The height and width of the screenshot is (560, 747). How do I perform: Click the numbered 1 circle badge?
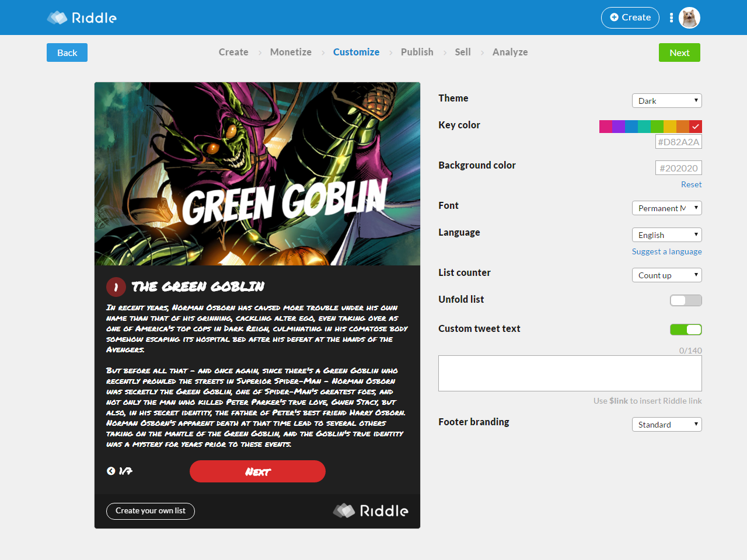pos(116,287)
